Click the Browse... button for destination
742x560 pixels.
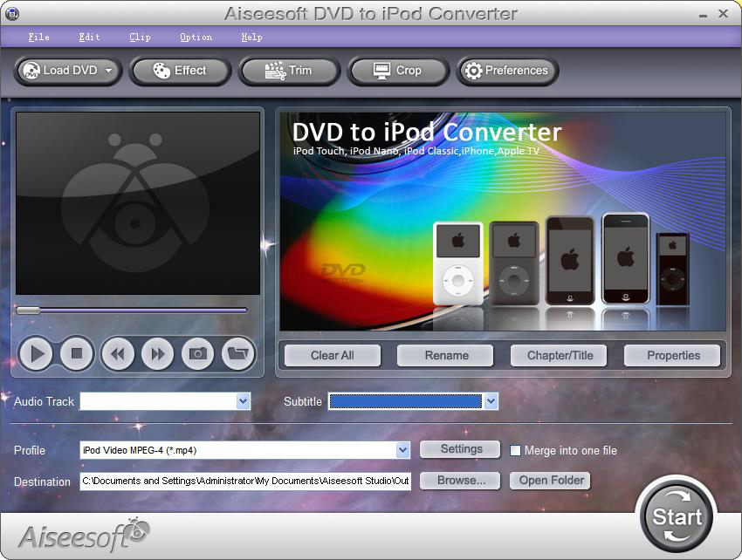pos(460,481)
